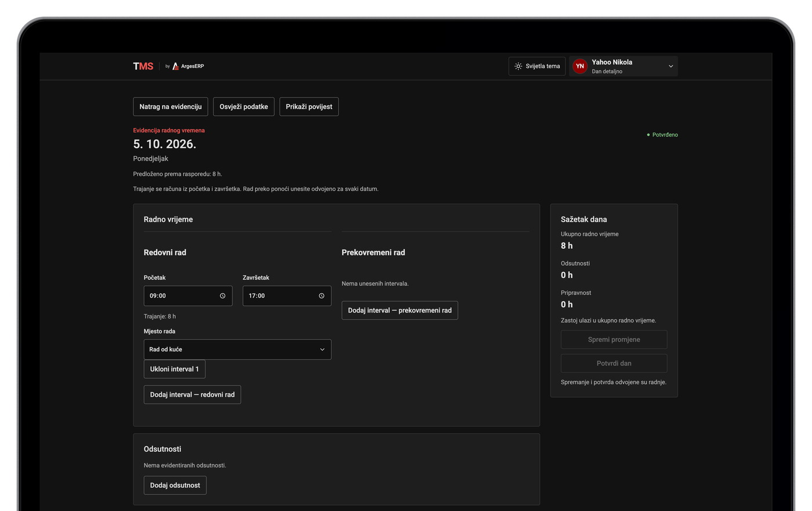Open the Mjesto rada dropdown
The height and width of the screenshot is (511, 812).
pyautogui.click(x=238, y=349)
